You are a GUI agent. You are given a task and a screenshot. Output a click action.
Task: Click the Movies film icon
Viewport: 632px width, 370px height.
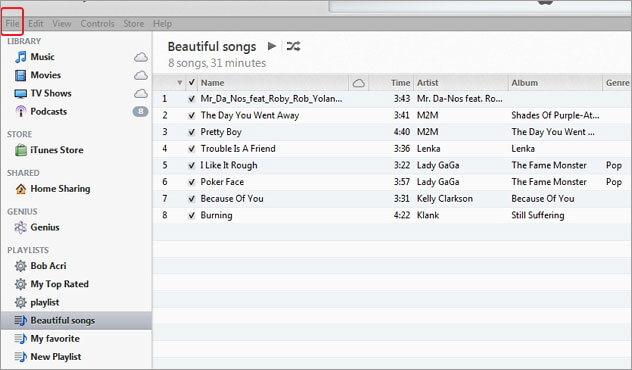20,75
